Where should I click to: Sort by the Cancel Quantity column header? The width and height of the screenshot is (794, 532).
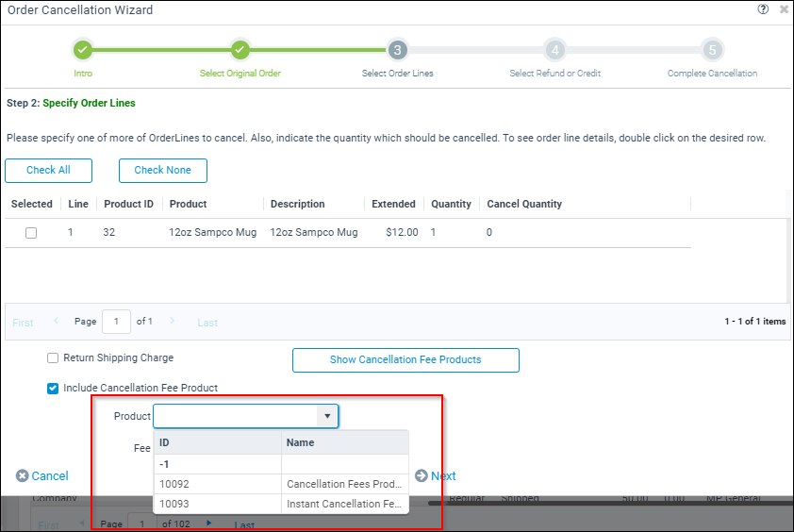(x=524, y=204)
